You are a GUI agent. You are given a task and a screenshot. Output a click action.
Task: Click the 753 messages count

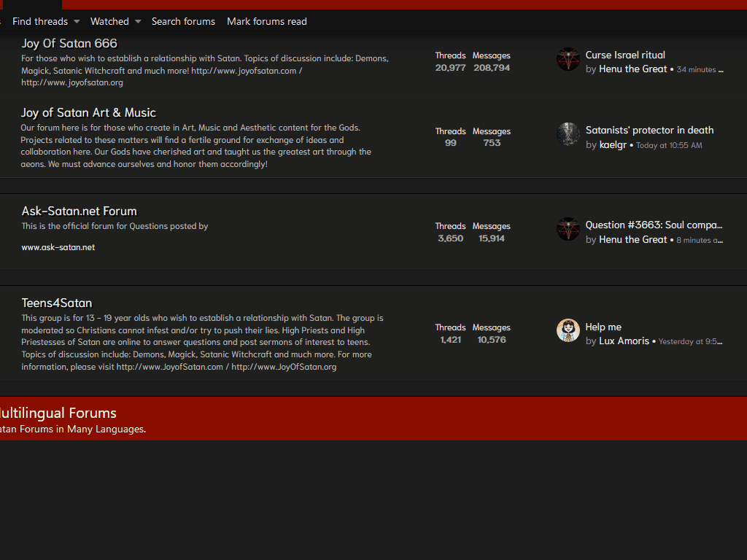[492, 143]
